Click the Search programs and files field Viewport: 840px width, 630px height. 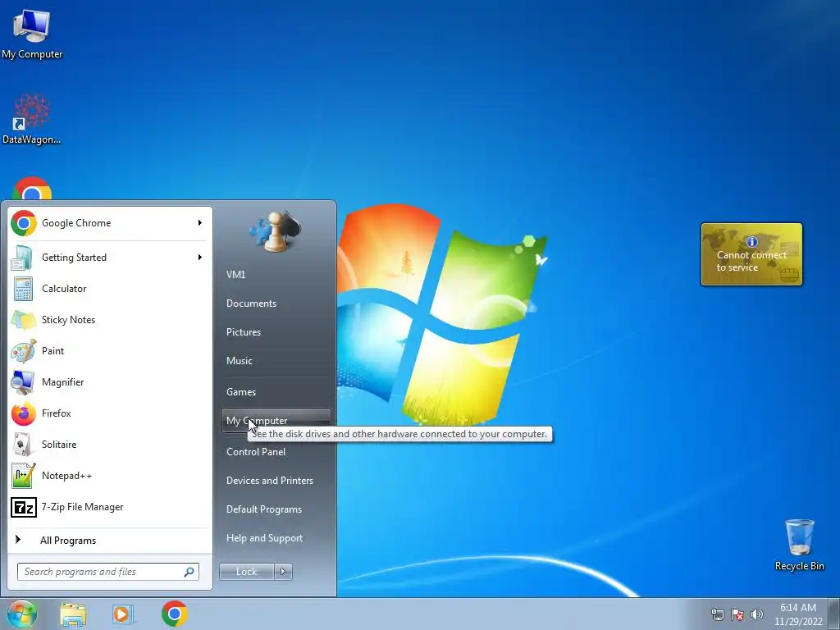[107, 572]
